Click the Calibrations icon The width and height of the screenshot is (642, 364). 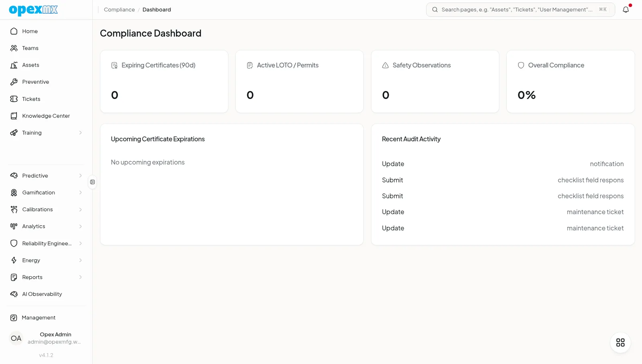14,209
